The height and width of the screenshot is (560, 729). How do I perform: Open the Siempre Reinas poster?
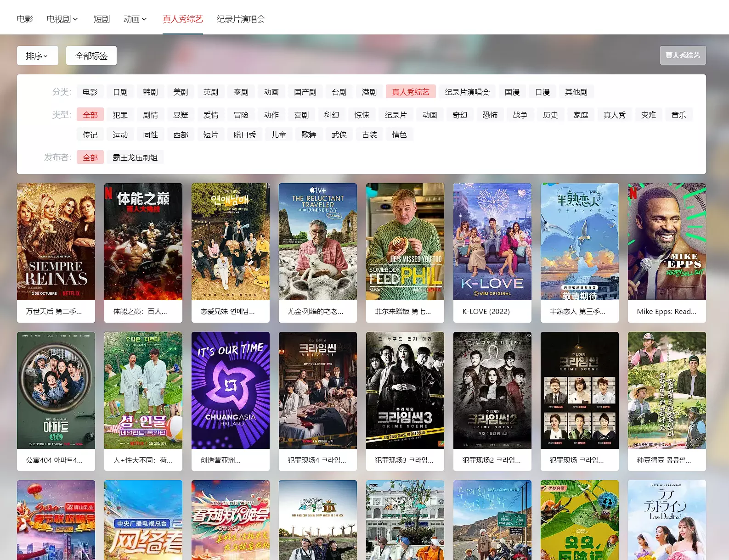tap(56, 241)
